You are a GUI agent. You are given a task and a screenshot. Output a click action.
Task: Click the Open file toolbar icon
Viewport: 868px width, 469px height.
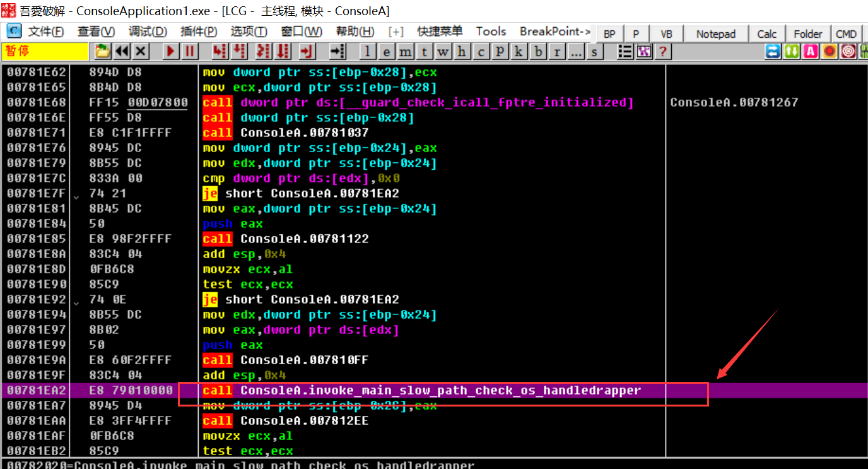tap(102, 51)
